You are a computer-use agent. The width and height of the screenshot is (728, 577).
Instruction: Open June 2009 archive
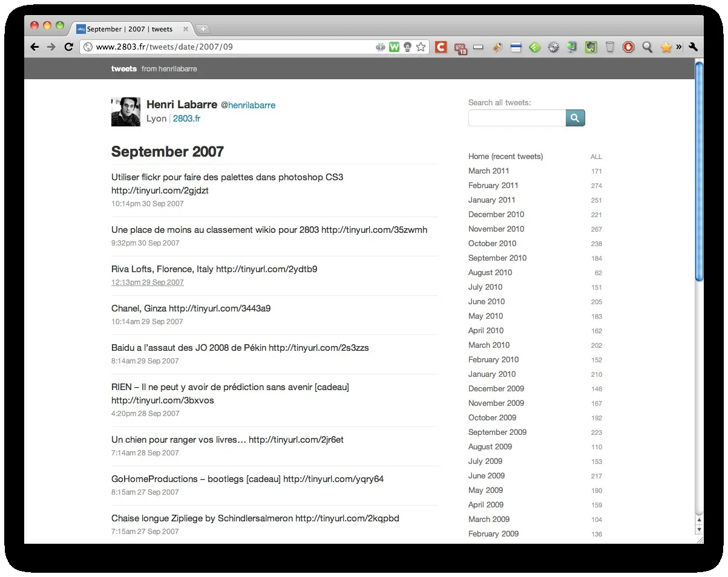(x=487, y=476)
